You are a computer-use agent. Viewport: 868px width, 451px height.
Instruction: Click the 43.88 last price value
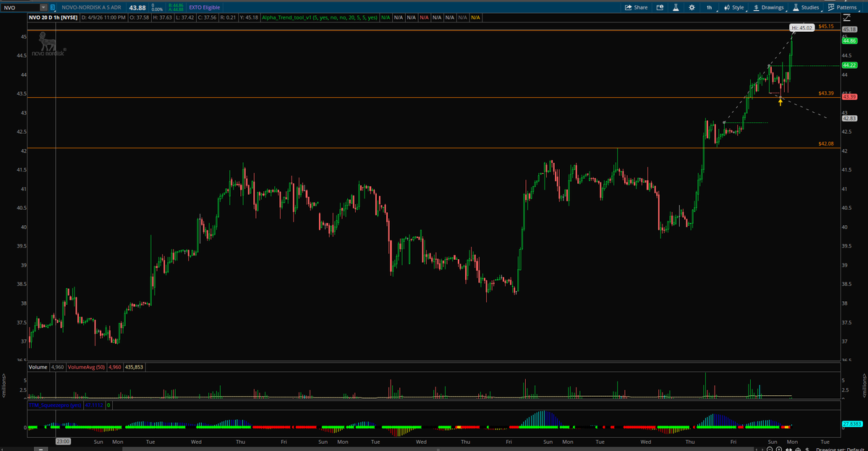point(137,7)
